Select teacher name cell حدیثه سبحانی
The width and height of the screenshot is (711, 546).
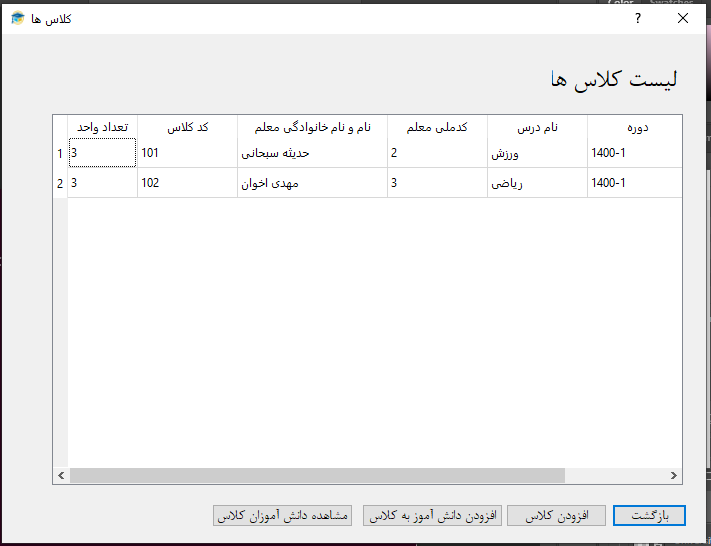(x=312, y=153)
